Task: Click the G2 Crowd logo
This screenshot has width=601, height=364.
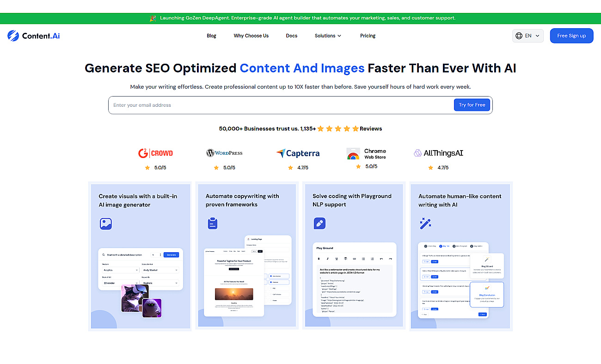Action: (x=155, y=153)
